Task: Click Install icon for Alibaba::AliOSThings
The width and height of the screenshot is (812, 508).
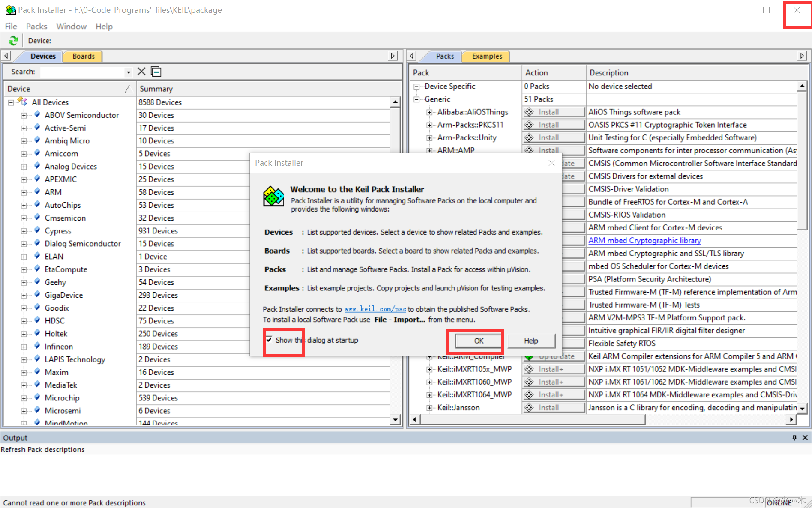Action: [530, 112]
